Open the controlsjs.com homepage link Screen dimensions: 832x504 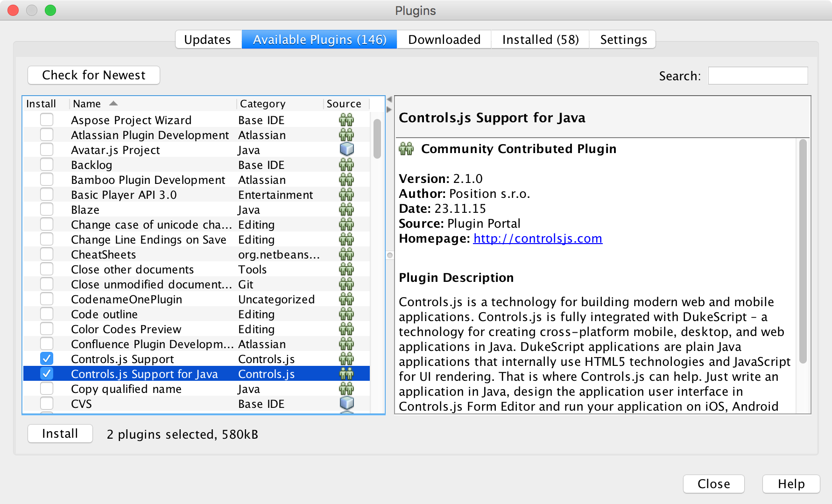(x=537, y=238)
